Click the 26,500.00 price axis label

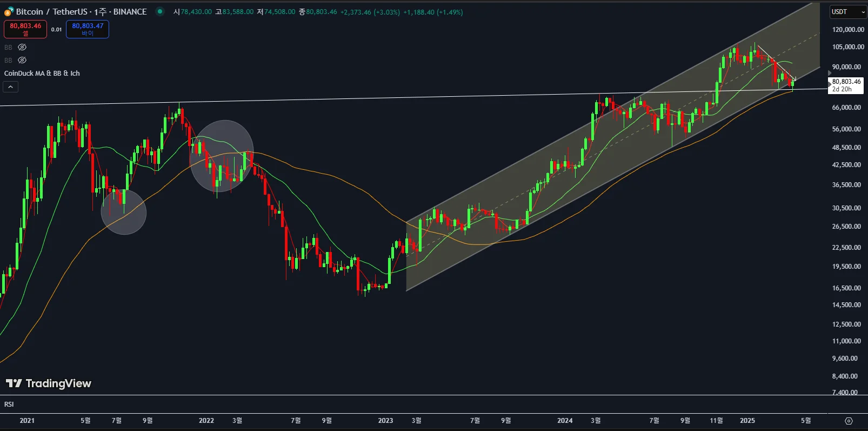(847, 227)
